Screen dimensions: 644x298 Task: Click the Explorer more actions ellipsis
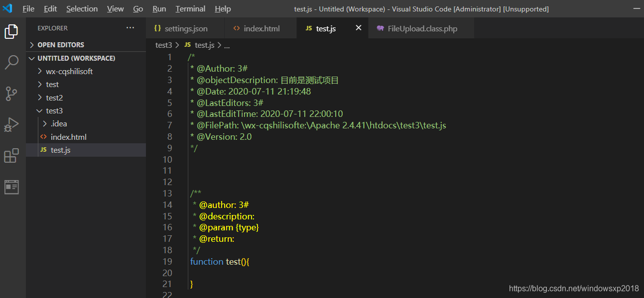pyautogui.click(x=130, y=28)
